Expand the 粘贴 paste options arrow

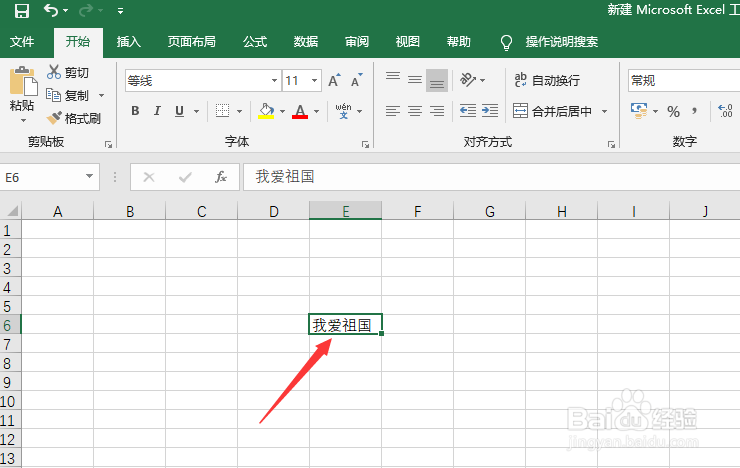[x=23, y=121]
